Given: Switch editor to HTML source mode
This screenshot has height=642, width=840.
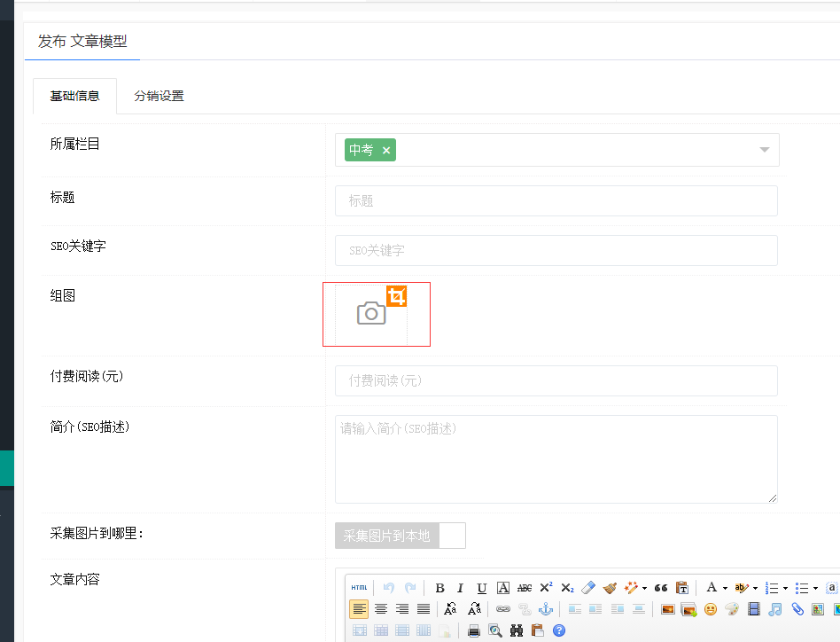Looking at the screenshot, I should [x=359, y=588].
